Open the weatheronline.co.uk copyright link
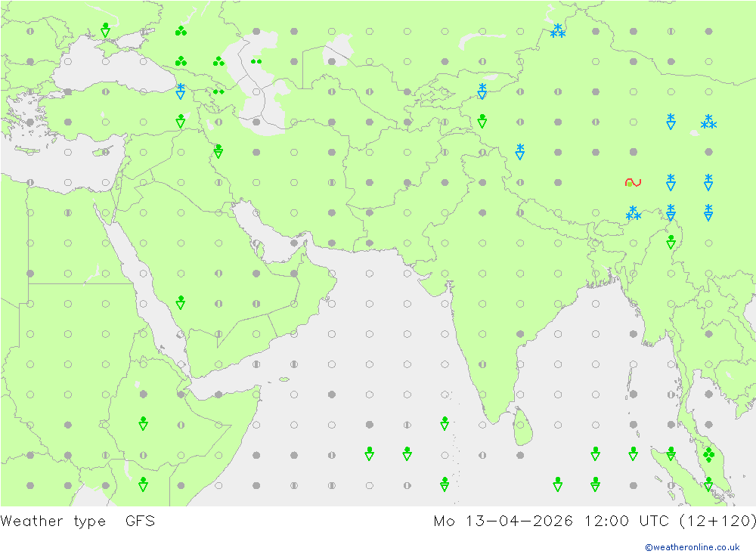 coord(692,547)
